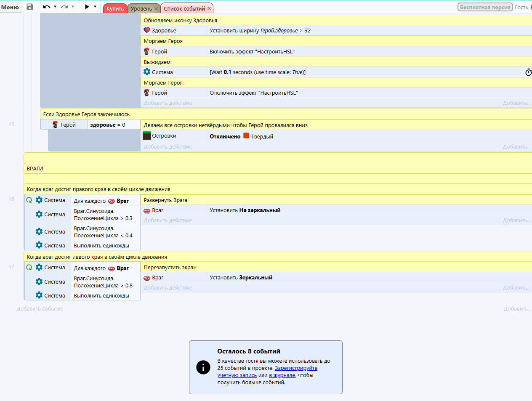Viewport: 532px width, 401px height.
Task: Click the Бесплатная версия badge
Action: tap(485, 7)
